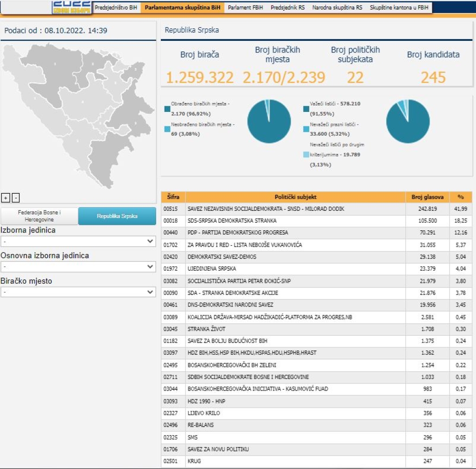Click the processed polling stations pie chart
Image resolution: width=476 pixels, height=469 pixels.
[269, 121]
